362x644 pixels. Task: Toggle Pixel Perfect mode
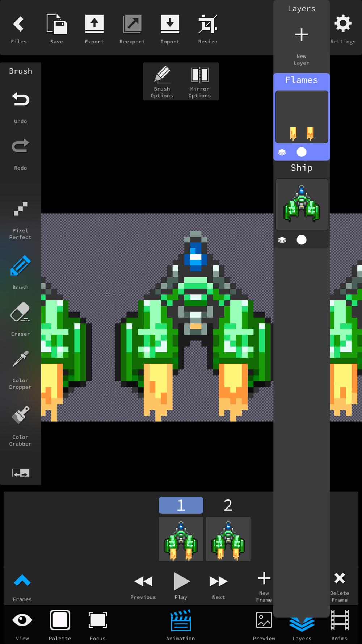click(21, 221)
